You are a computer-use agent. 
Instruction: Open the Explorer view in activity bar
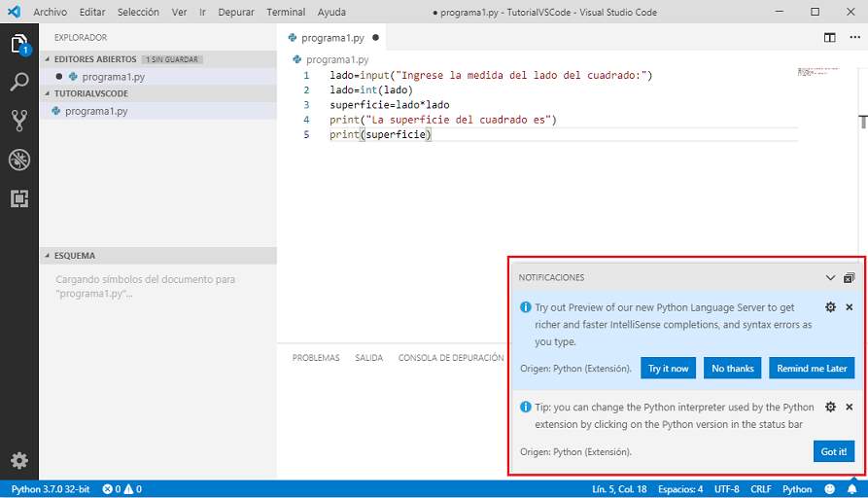point(18,44)
